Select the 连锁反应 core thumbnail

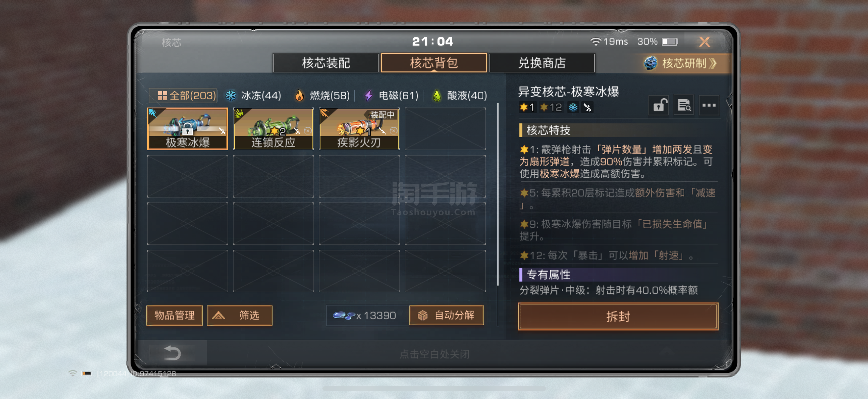273,129
